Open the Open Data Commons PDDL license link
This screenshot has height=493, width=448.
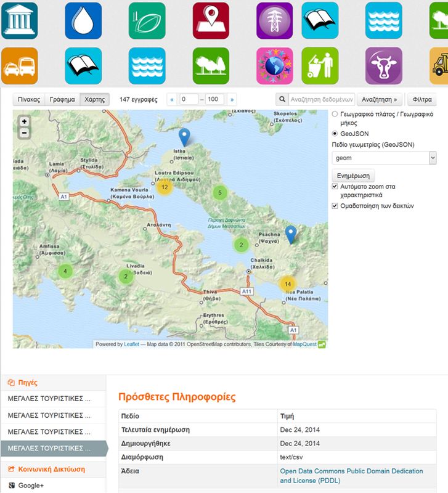351,476
